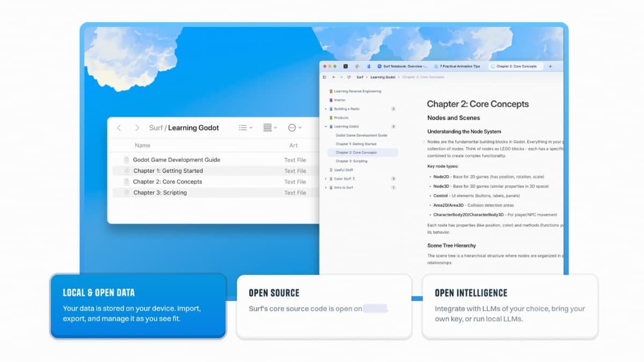Open Finder list view options dropdown
The width and height of the screenshot is (644, 362).
[x=246, y=128]
